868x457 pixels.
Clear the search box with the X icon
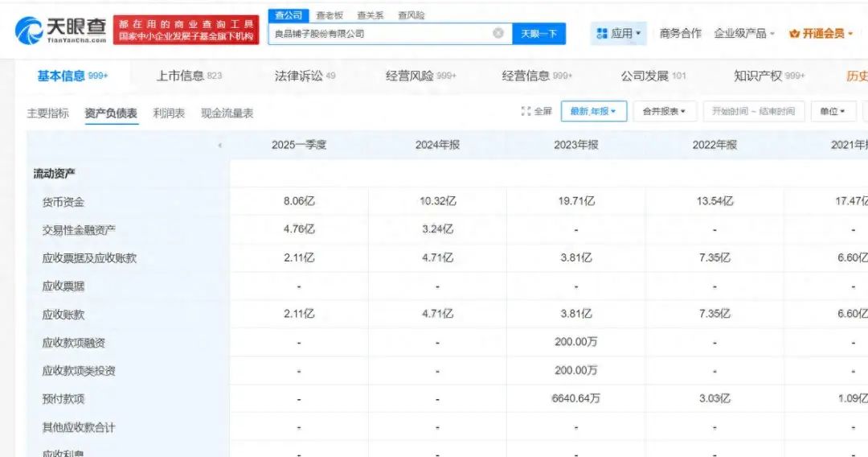point(498,34)
